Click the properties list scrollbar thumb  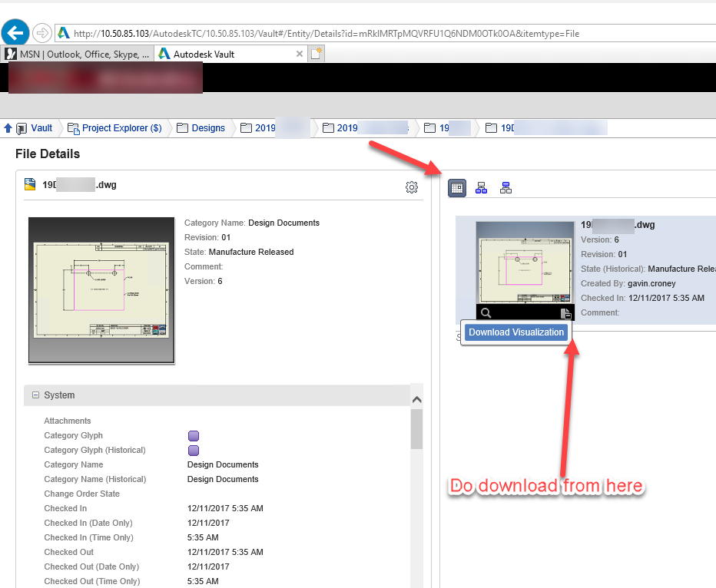416,429
